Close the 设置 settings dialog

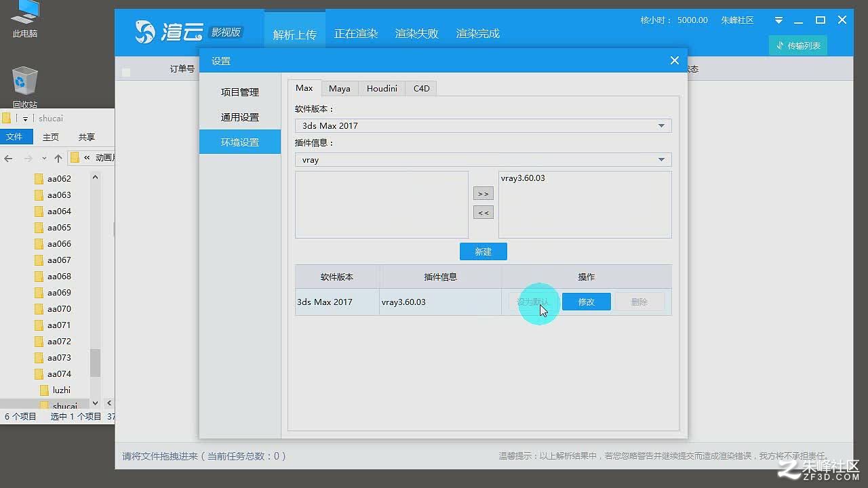[x=675, y=60]
